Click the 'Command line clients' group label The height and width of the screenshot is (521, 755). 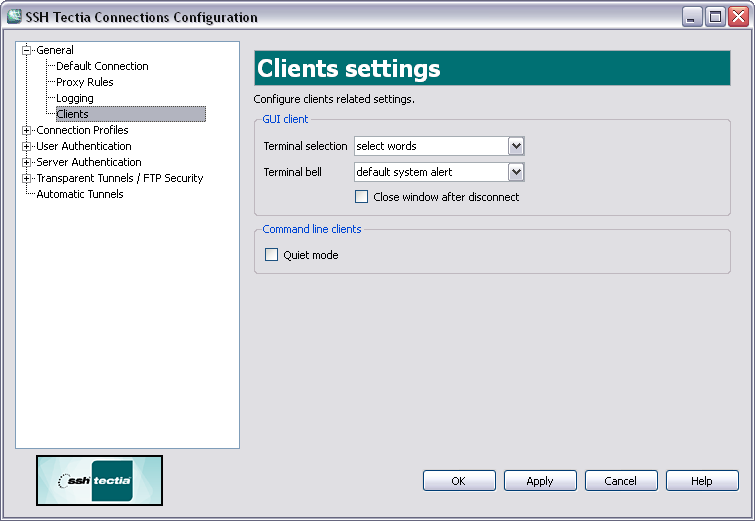click(x=312, y=229)
